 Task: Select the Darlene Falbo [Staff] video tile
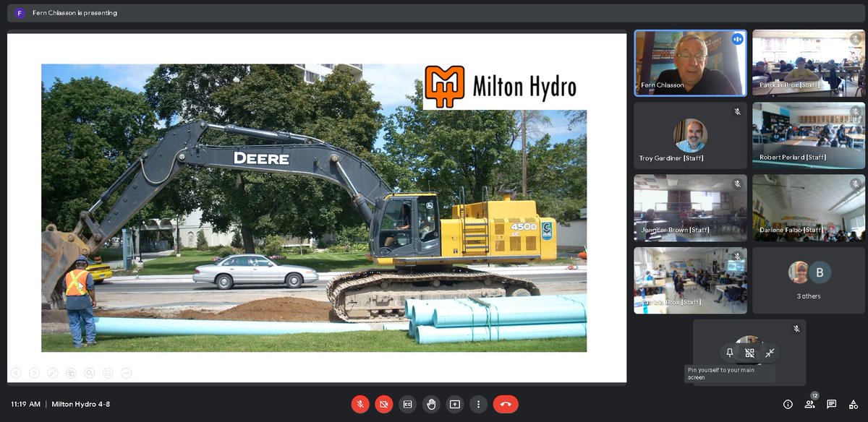pyautogui.click(x=809, y=208)
